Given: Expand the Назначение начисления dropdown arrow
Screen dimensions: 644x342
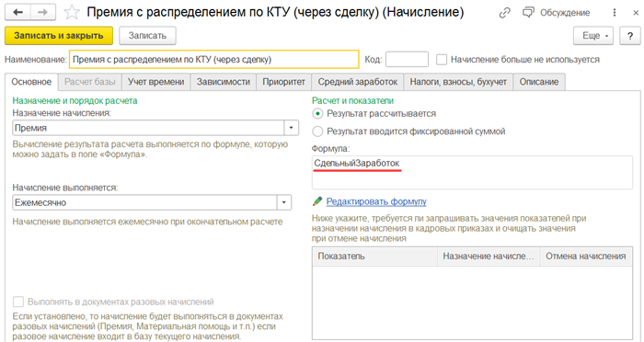Looking at the screenshot, I should (292, 128).
